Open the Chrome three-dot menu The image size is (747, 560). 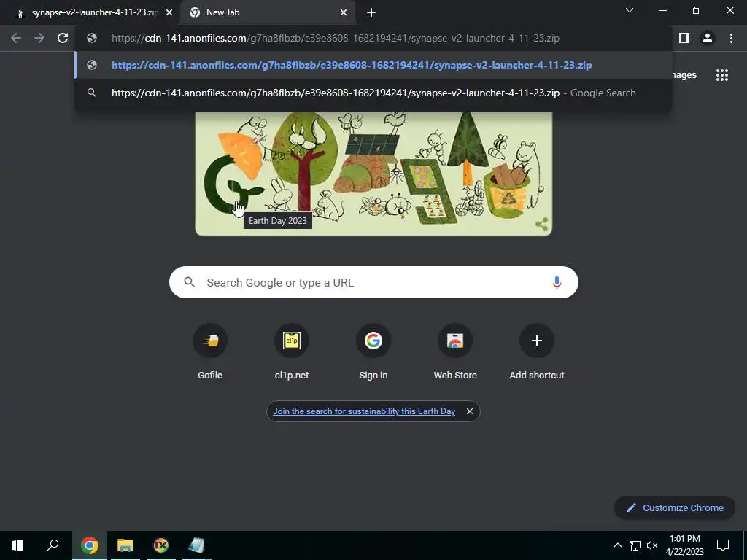click(x=731, y=38)
